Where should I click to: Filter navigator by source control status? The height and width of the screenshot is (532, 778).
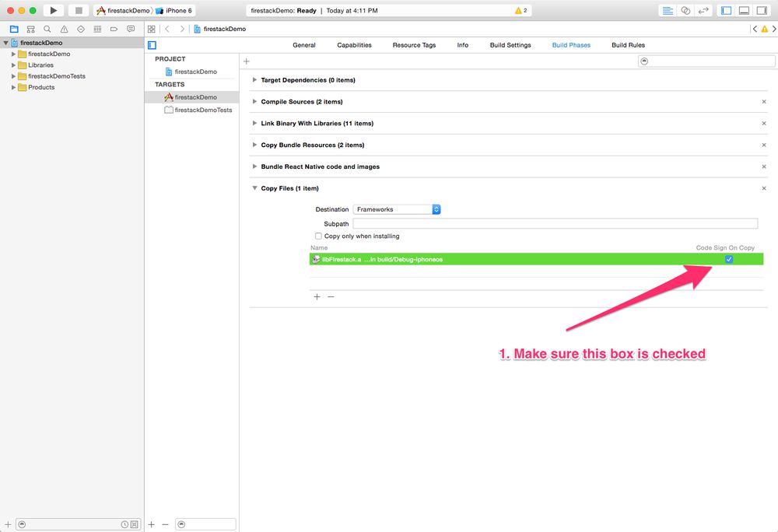pos(134,524)
